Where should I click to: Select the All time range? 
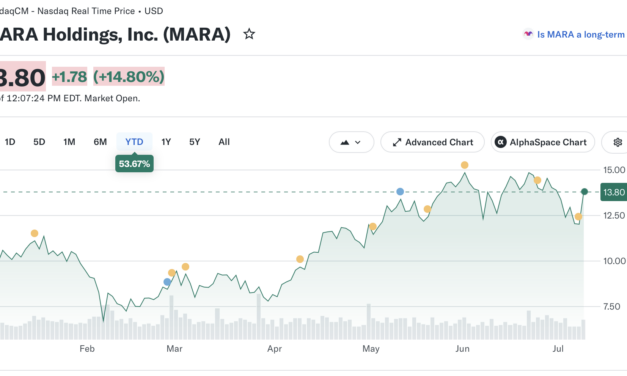pos(224,142)
